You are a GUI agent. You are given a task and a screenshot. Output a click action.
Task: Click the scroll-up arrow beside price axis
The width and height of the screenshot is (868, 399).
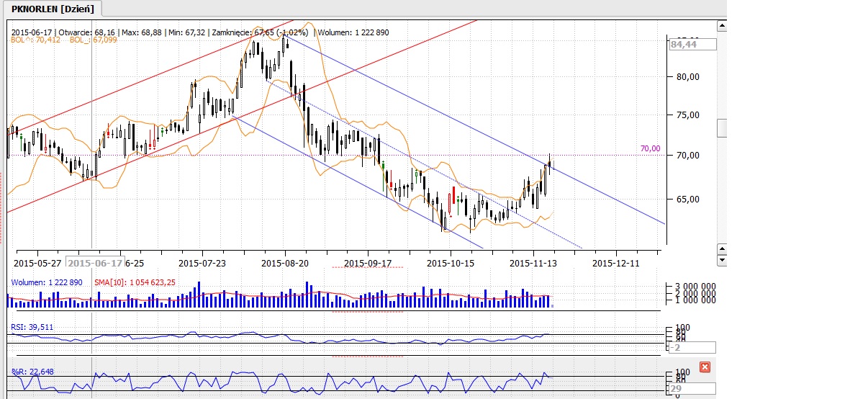(722, 27)
